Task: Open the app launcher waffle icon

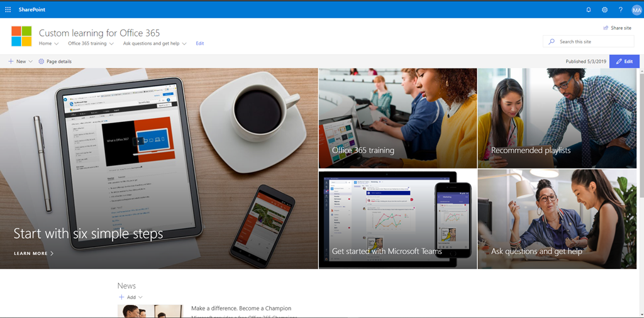Action: click(8, 9)
